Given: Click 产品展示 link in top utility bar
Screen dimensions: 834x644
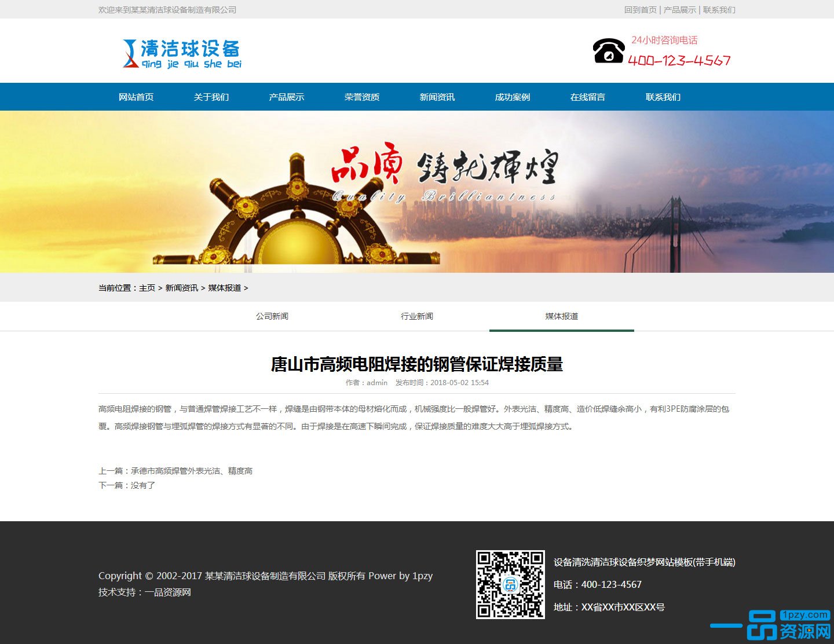Looking at the screenshot, I should click(680, 10).
